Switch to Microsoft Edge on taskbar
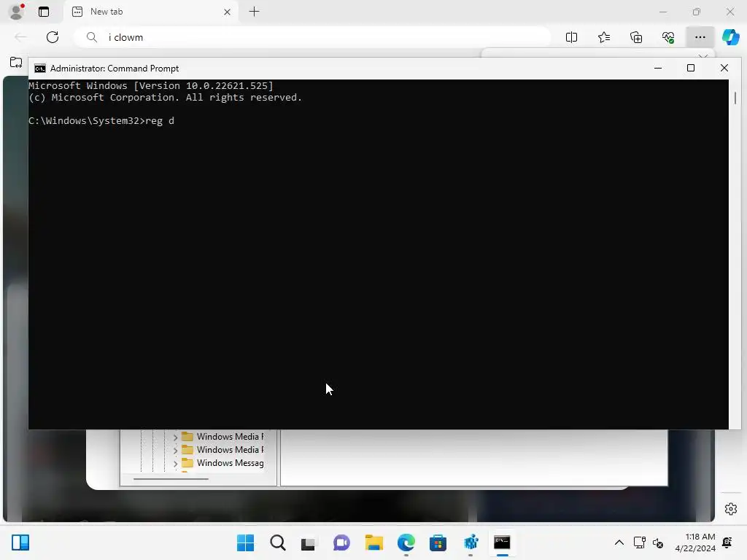Image resolution: width=747 pixels, height=560 pixels. coord(406,542)
